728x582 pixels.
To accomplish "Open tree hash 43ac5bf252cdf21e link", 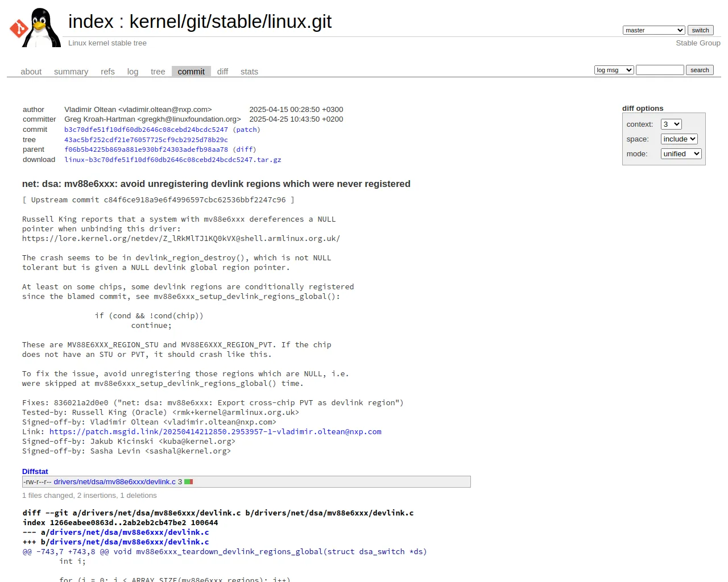I will [x=146, y=140].
